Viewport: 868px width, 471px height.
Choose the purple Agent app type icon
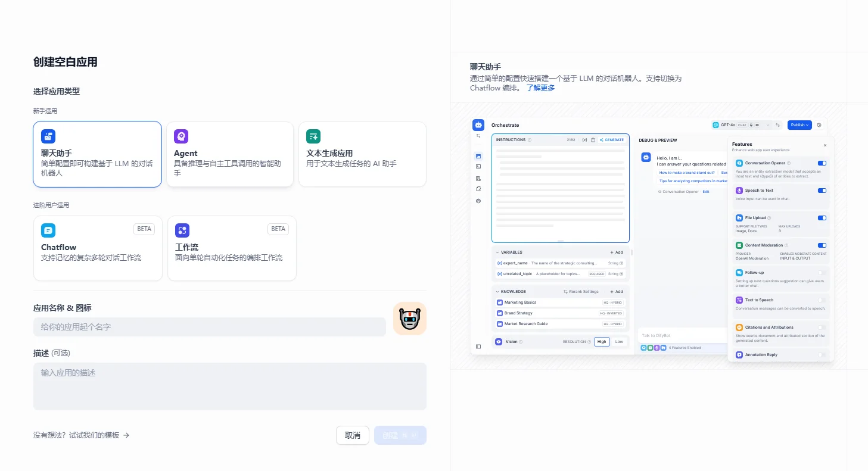tap(181, 136)
